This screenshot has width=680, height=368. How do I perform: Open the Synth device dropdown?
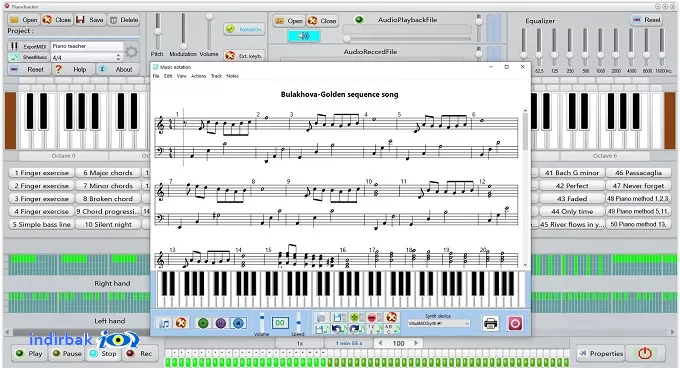coord(438,323)
